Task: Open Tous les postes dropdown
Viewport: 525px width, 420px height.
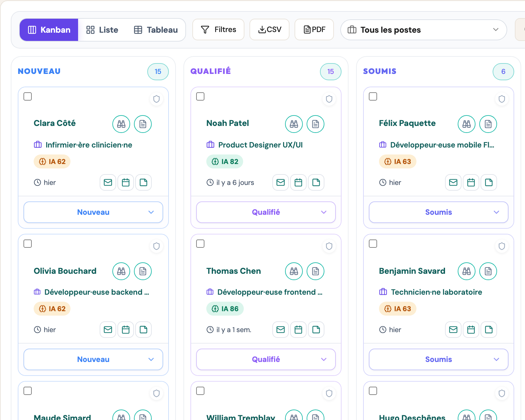Action: click(423, 30)
